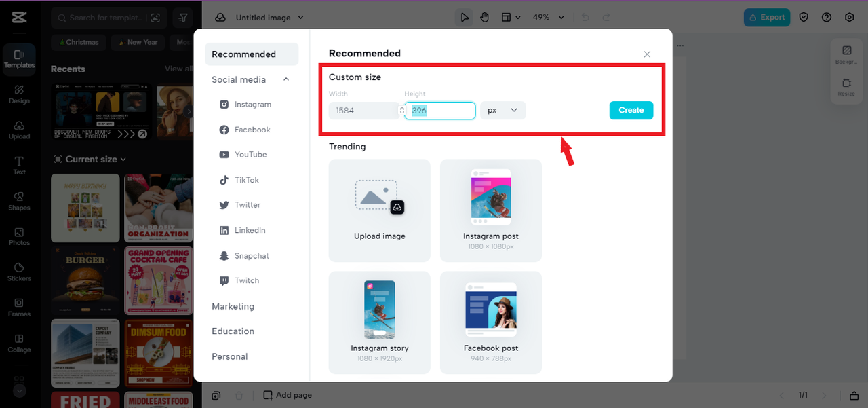
Task: Click the search for templates field
Action: (109, 18)
